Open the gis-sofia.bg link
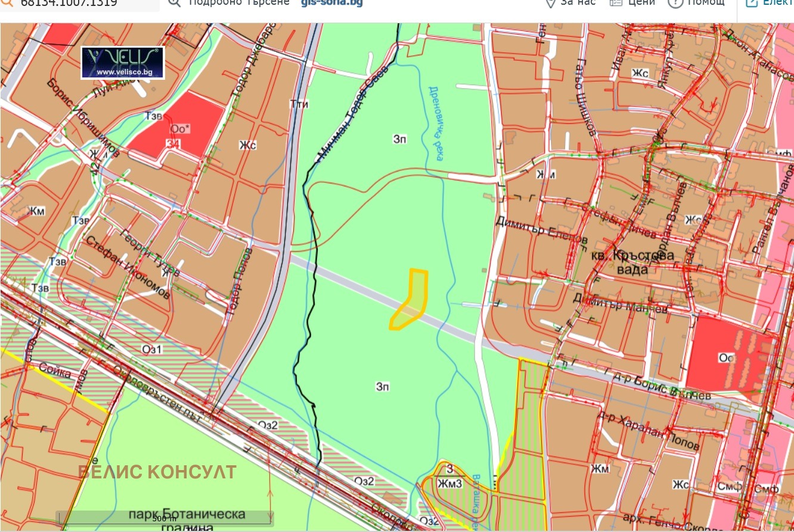This screenshot has width=794, height=532. [x=331, y=2]
